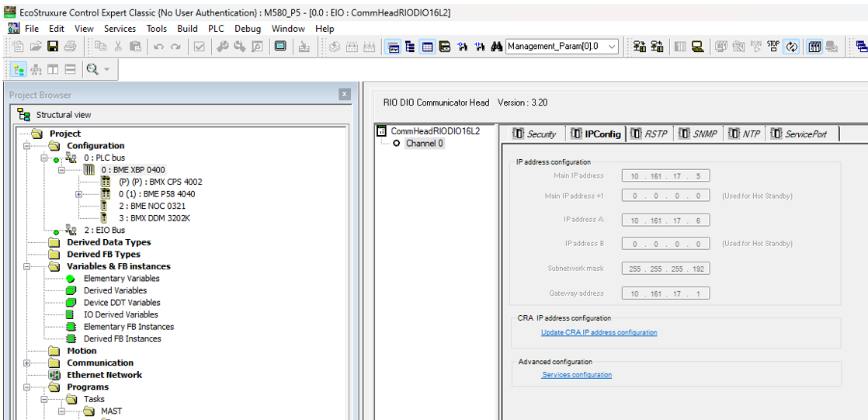Select CommHeadRIODIO16L2 device node

coord(435,131)
